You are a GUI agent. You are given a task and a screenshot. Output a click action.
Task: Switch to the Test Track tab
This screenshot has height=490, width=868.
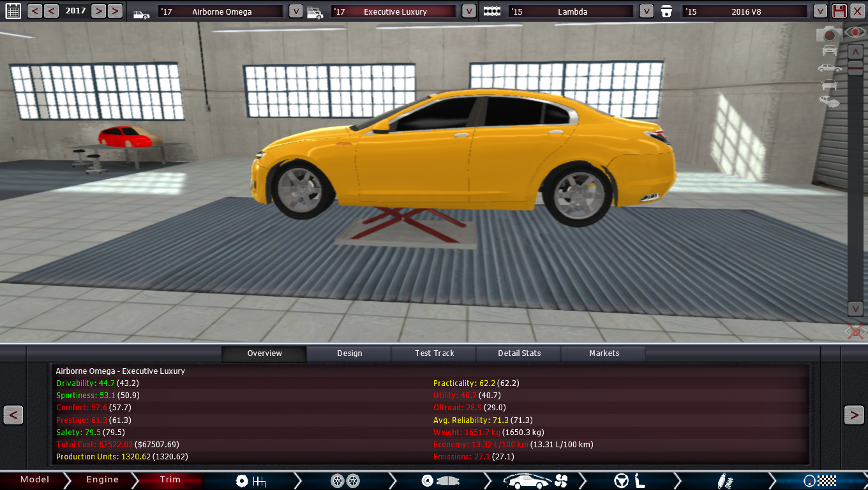(434, 353)
